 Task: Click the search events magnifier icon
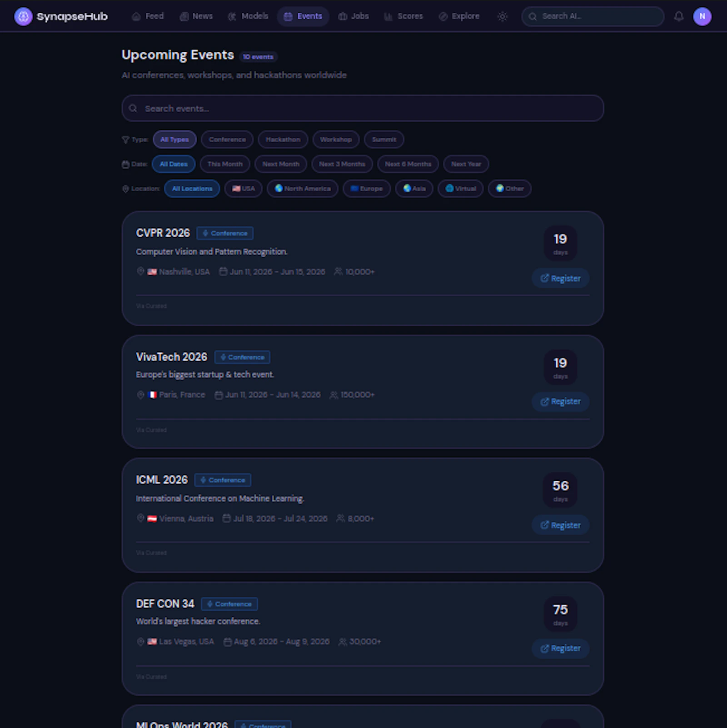[x=133, y=108]
